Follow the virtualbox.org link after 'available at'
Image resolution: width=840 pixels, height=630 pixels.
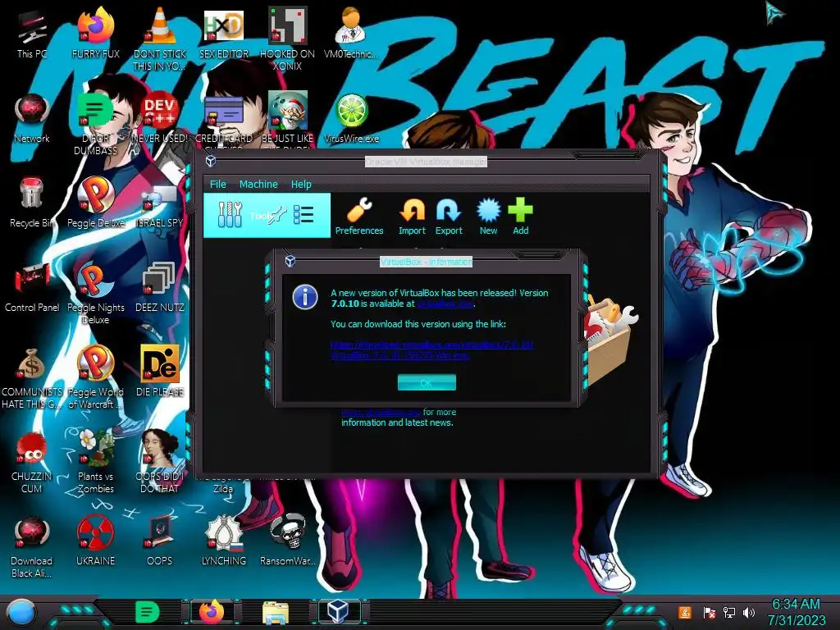point(445,304)
